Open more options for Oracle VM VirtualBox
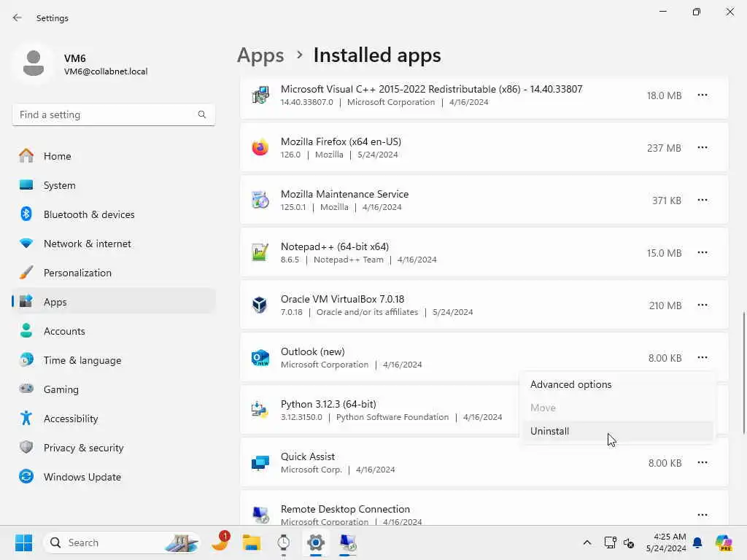 (703, 305)
